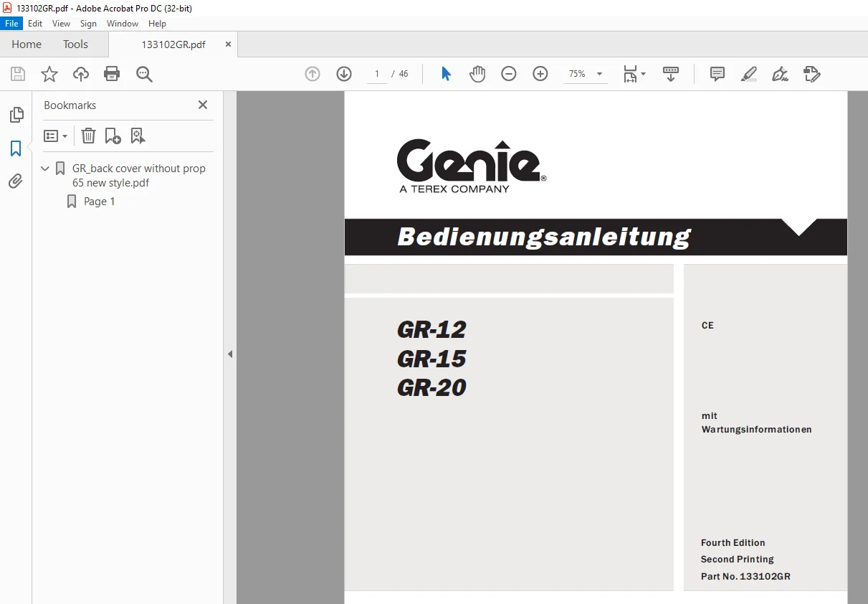868x604 pixels.
Task: Select the 133102GR.pdf document tab
Action: pos(173,44)
